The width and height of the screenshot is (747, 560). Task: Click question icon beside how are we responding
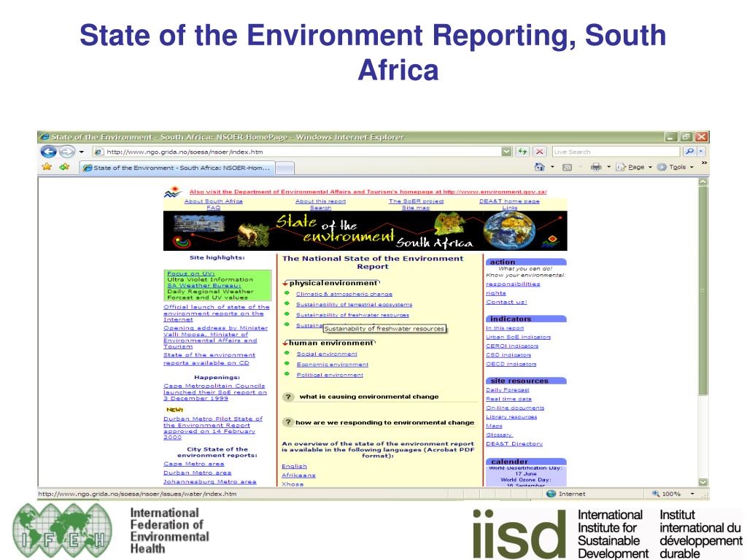(x=287, y=422)
